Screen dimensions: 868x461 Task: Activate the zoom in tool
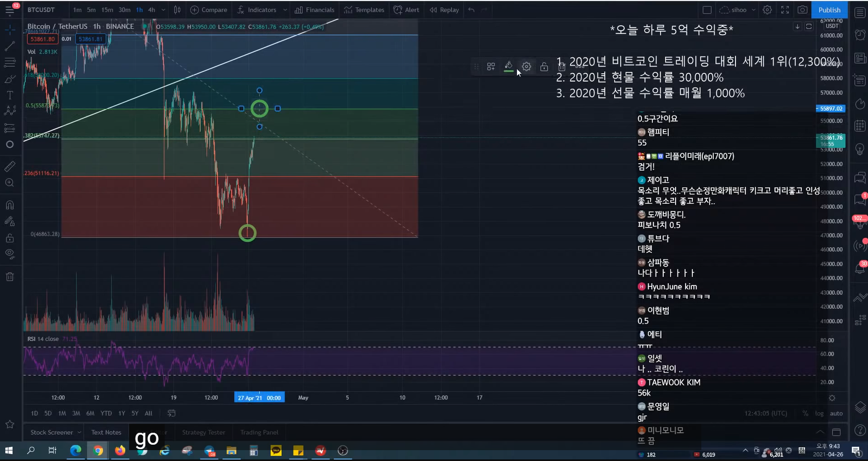(x=9, y=183)
